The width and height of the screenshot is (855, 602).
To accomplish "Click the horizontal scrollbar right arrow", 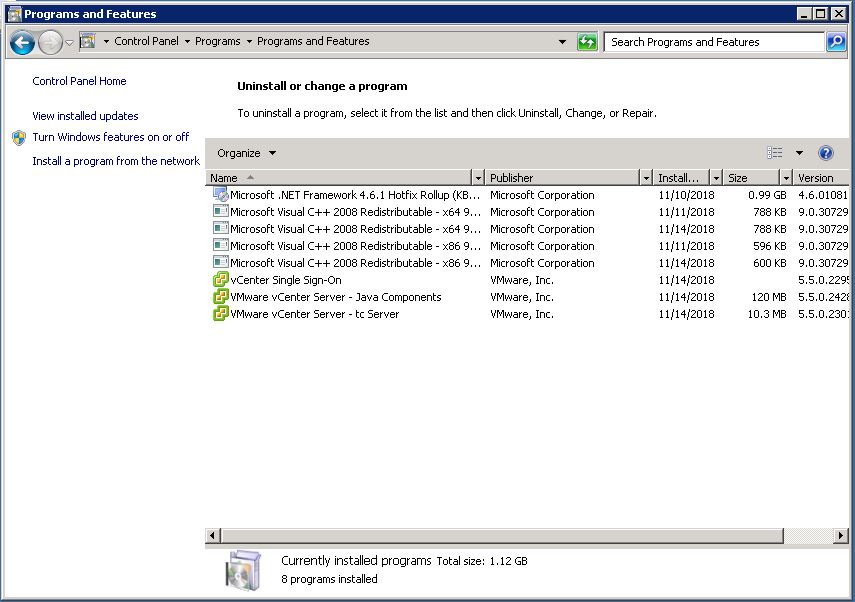I will (841, 537).
